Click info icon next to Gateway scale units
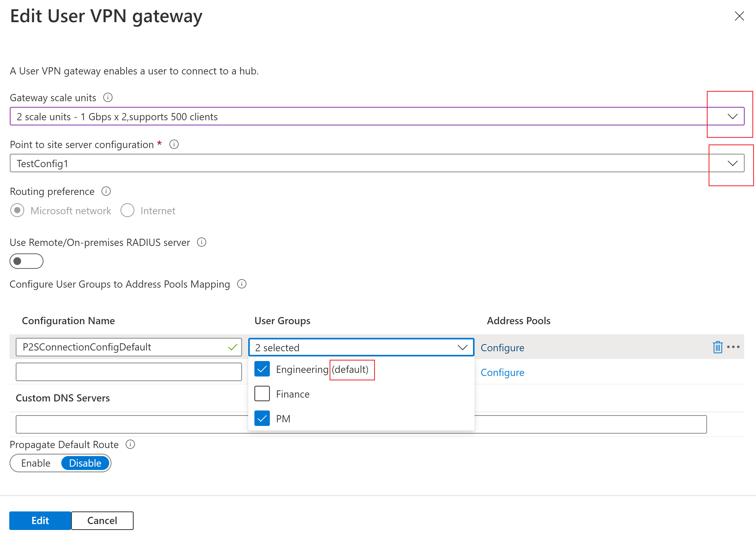Screen dimensions: 756x548 click(x=108, y=98)
